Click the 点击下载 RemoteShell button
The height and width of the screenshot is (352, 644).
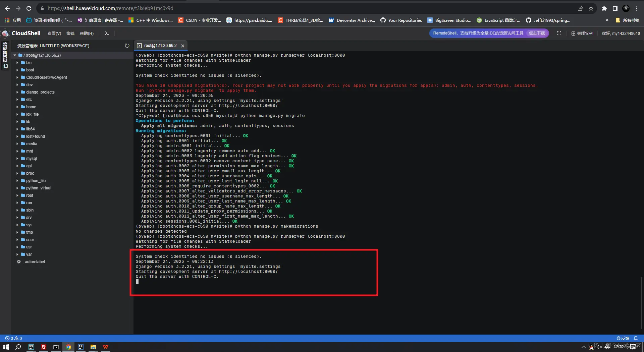click(537, 33)
